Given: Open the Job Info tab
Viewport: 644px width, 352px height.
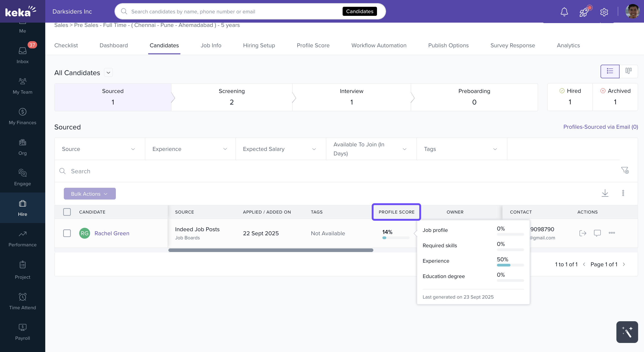Looking at the screenshot, I should pyautogui.click(x=210, y=45).
